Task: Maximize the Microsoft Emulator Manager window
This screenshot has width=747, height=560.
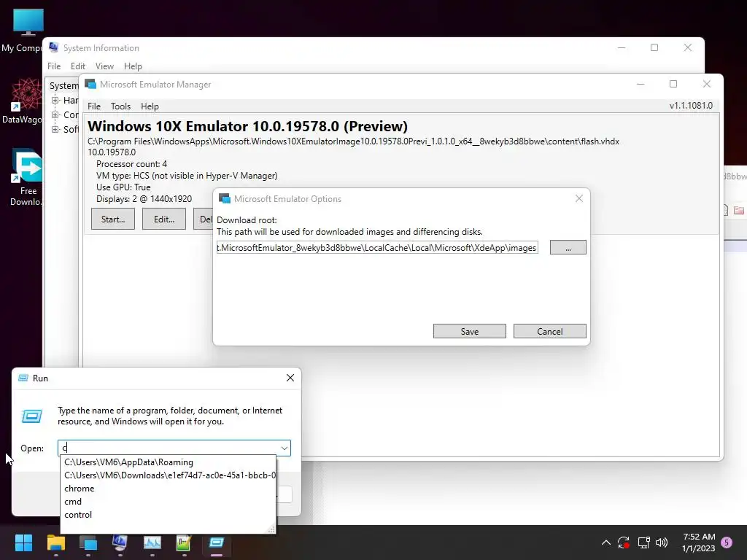Action: point(673,84)
